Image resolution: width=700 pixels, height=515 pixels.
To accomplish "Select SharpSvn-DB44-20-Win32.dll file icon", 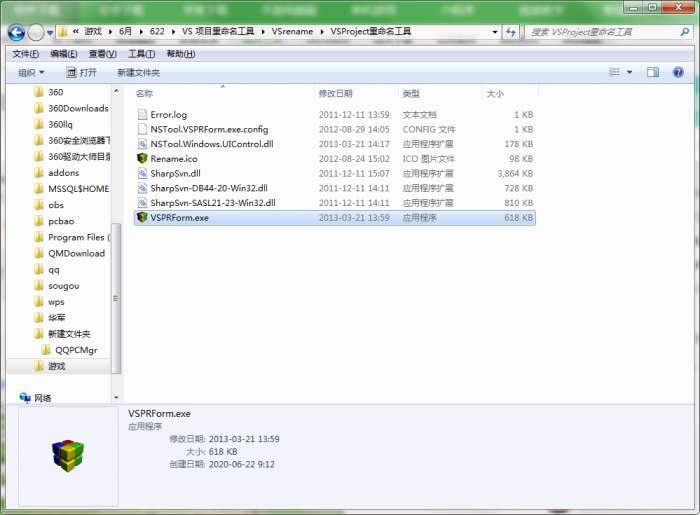I will 142,188.
